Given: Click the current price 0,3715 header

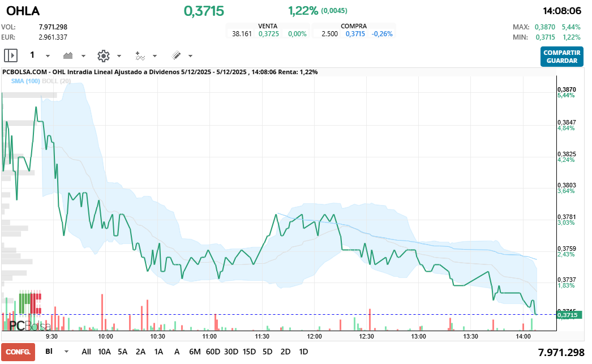Looking at the screenshot, I should pyautogui.click(x=204, y=11).
